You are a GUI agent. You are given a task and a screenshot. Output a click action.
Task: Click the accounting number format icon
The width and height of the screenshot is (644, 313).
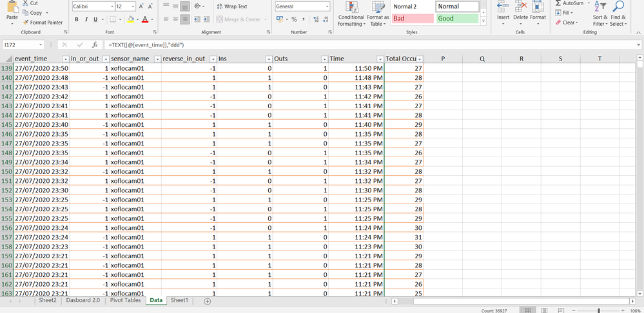click(280, 19)
